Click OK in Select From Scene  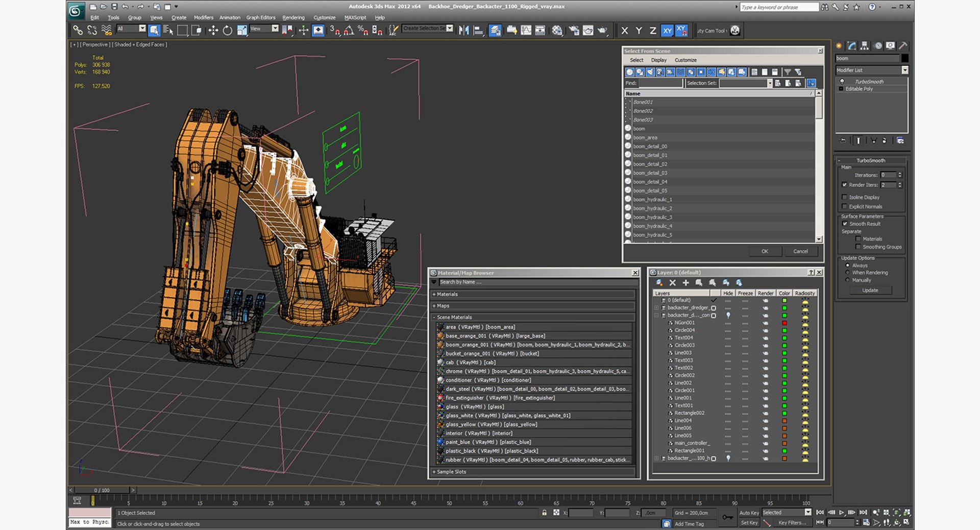[x=765, y=251]
